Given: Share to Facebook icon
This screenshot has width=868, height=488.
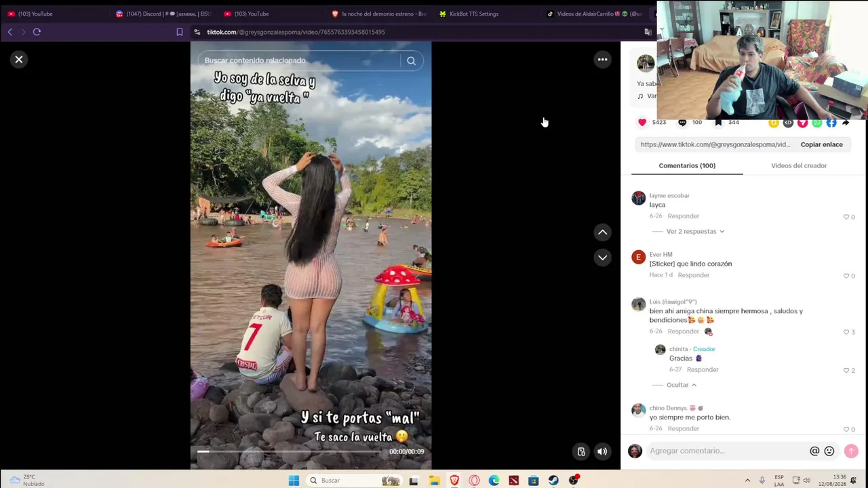Looking at the screenshot, I should (831, 123).
